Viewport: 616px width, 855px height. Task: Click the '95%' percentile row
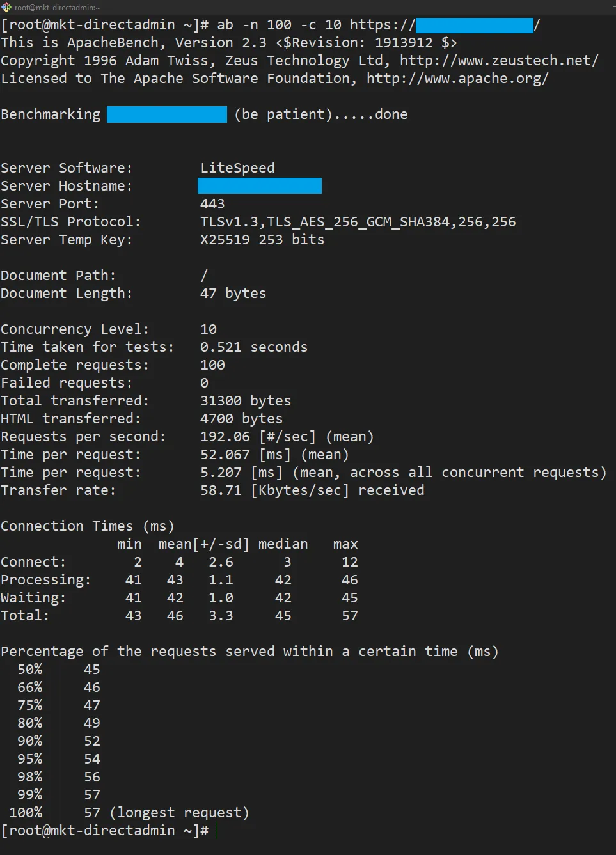tap(59, 759)
